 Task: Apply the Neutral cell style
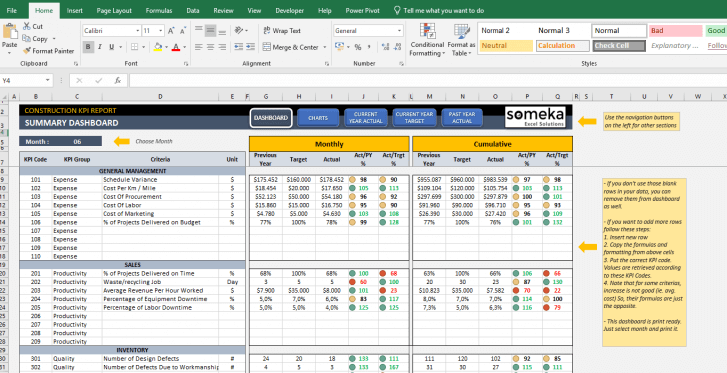pos(505,45)
